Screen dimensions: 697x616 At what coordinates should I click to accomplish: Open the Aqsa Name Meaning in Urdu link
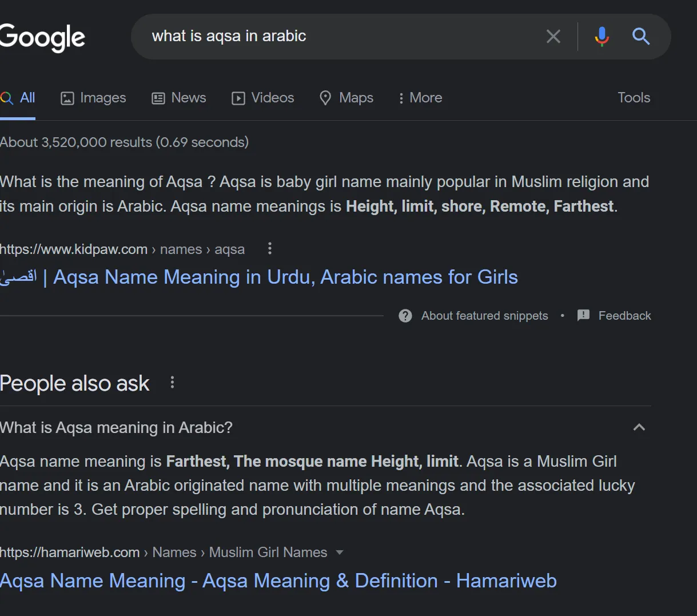click(x=259, y=277)
